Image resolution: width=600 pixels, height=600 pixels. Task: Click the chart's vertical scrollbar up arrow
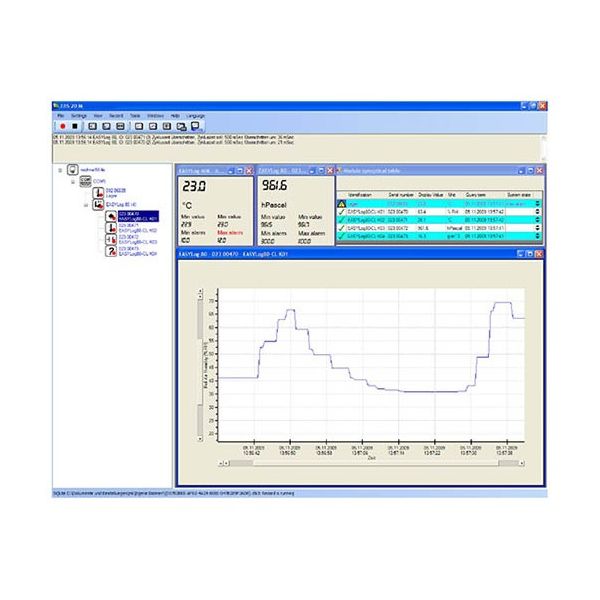200,292
